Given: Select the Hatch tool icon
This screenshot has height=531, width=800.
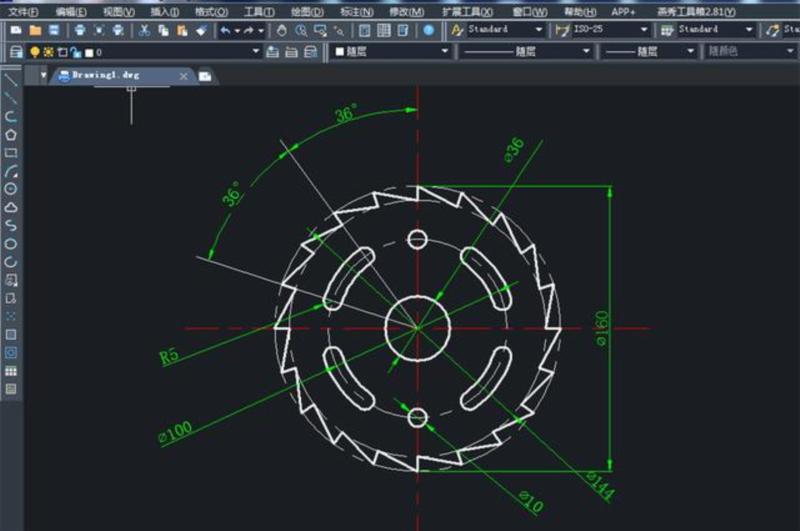Looking at the screenshot, I should tap(11, 335).
